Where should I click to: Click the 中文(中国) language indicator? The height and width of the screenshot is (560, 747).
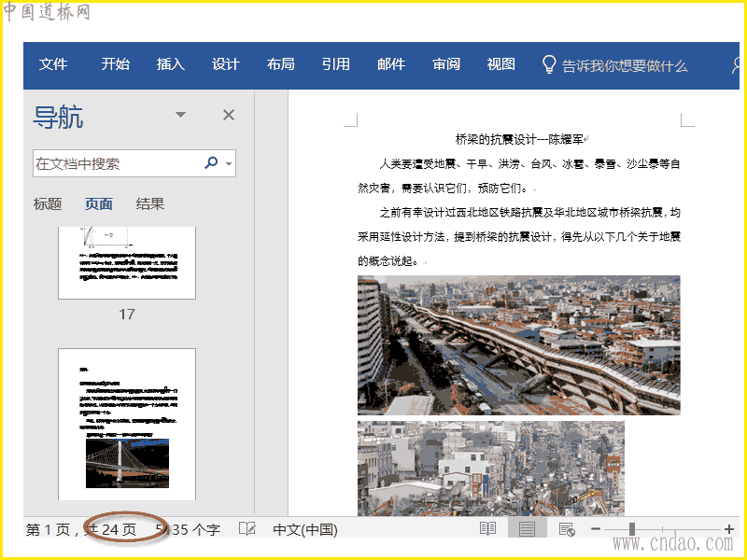tap(305, 529)
